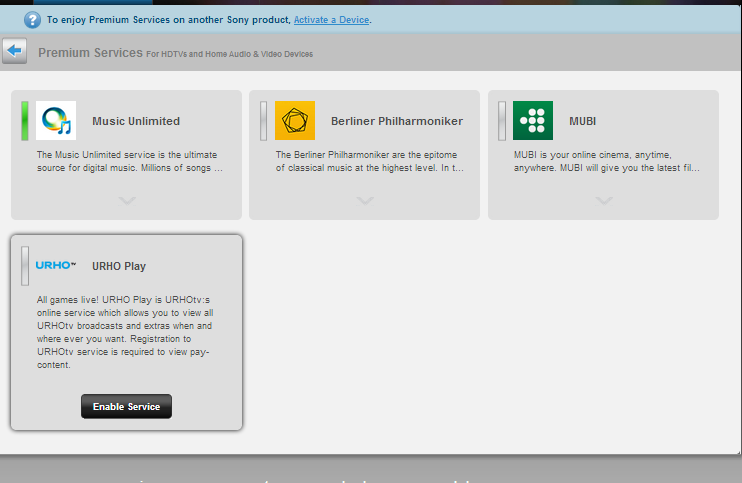Select the green MUBI logo icon

point(533,121)
